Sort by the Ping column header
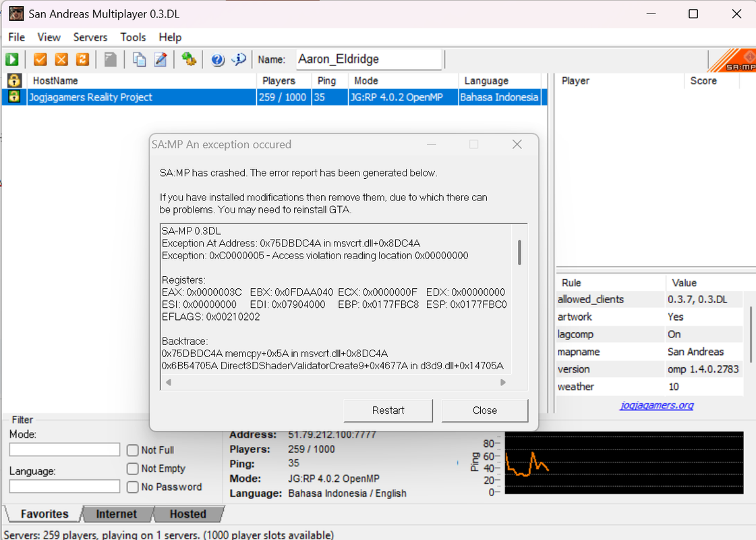This screenshot has height=540, width=756. (330, 80)
